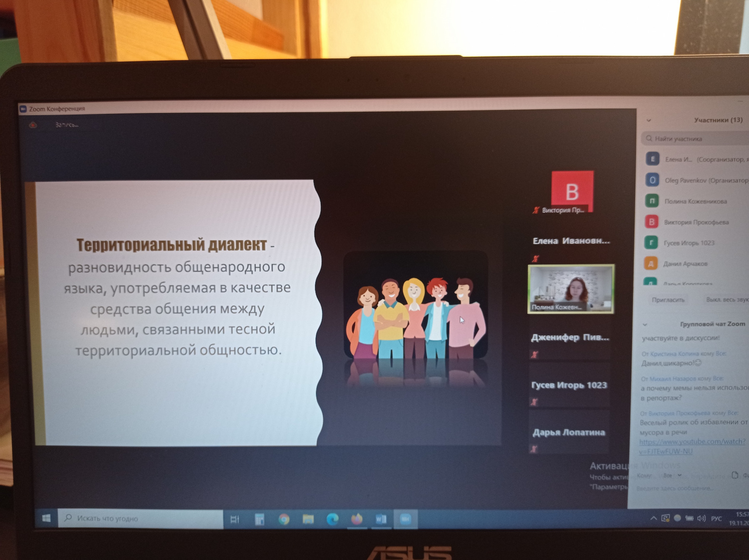Screen dimensions: 749x560
Task: Select Гусев Игорь 1023 video tile
Action: pyautogui.click(x=569, y=385)
